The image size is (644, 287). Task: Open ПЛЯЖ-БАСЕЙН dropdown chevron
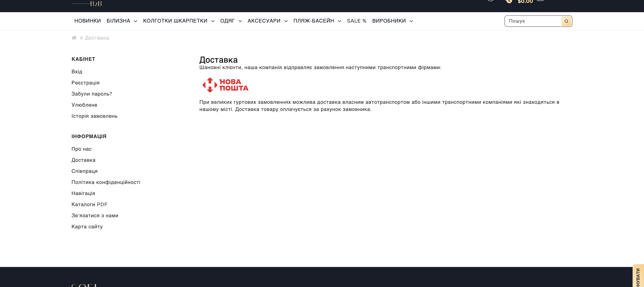pos(339,21)
